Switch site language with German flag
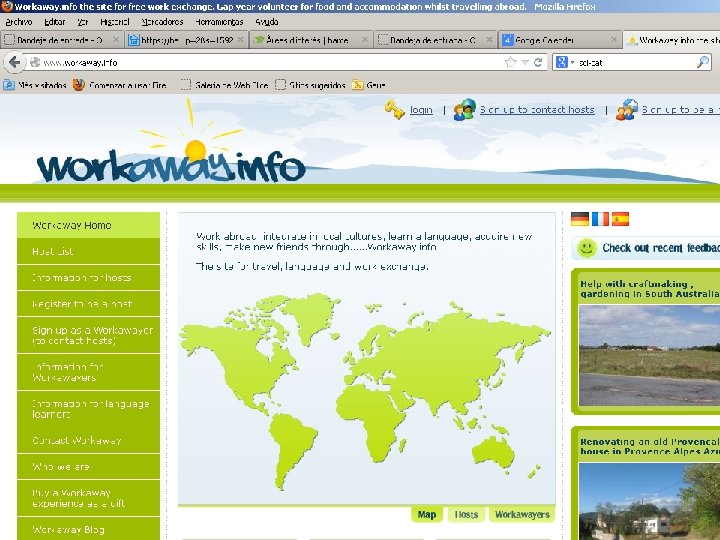The image size is (720, 540). click(x=579, y=219)
